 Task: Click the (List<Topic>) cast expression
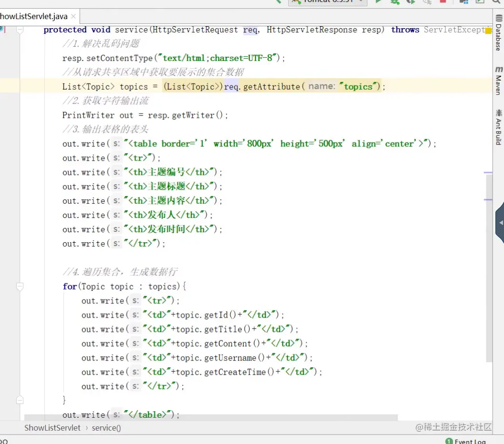pyautogui.click(x=193, y=86)
